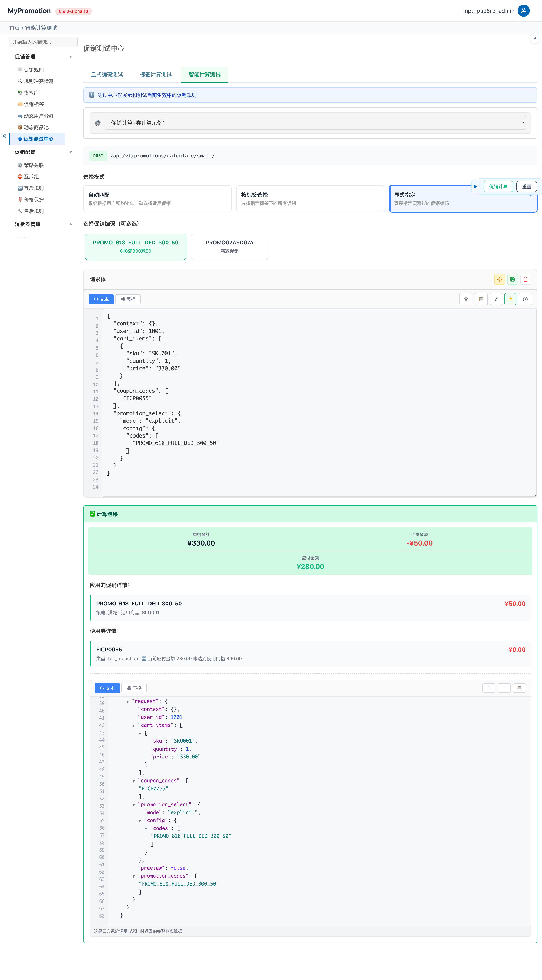This screenshot has width=542, height=980.
Task: Select the 按标签选择 mode card
Action: [x=310, y=199]
